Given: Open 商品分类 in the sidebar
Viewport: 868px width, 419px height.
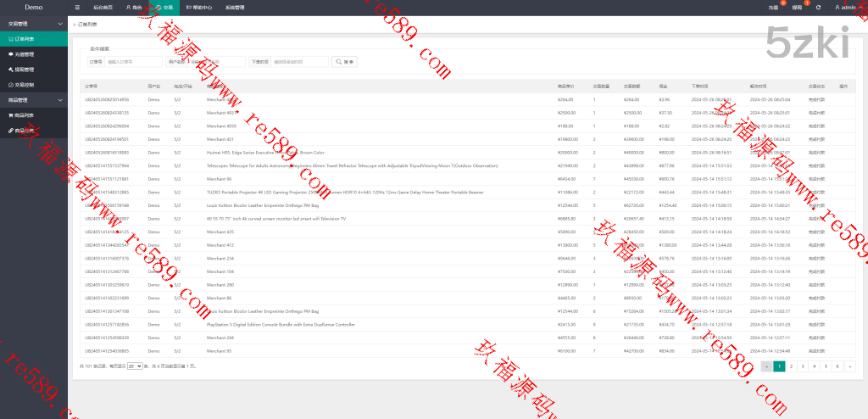Looking at the screenshot, I should [23, 130].
